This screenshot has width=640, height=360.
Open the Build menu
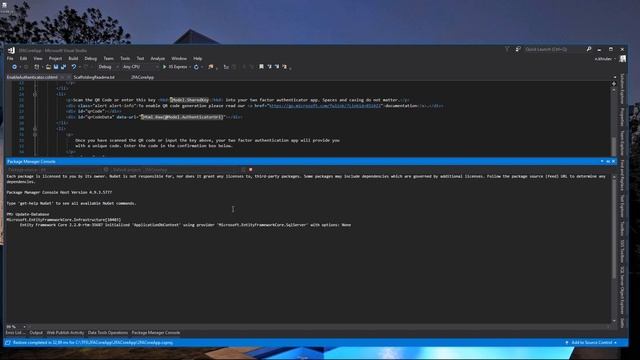(73, 59)
